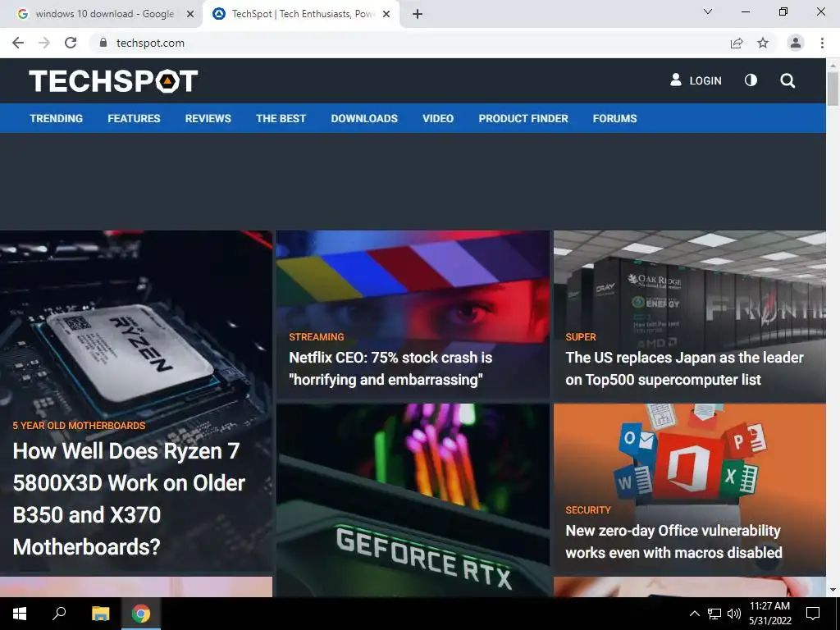The width and height of the screenshot is (840, 630).
Task: Open the Top500 supercomputer list article
Action: pos(684,368)
